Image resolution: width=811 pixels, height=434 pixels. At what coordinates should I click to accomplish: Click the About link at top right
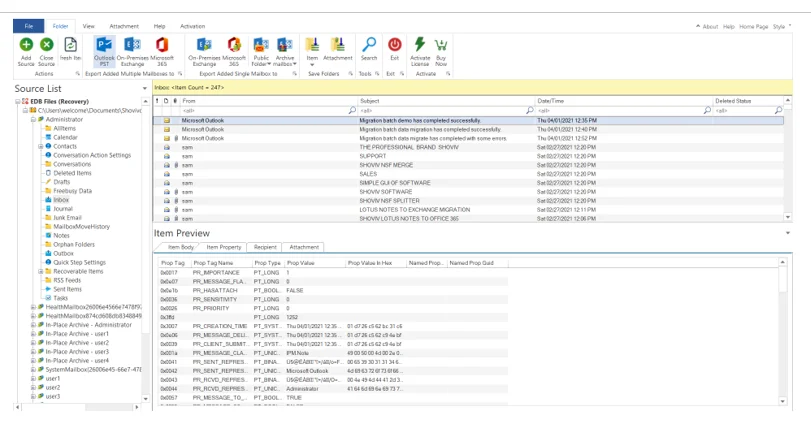[x=710, y=26]
